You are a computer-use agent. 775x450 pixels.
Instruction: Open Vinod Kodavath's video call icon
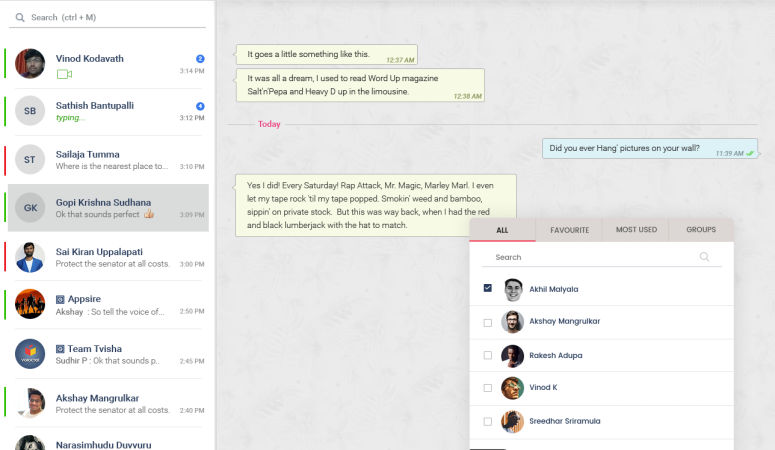(x=64, y=74)
